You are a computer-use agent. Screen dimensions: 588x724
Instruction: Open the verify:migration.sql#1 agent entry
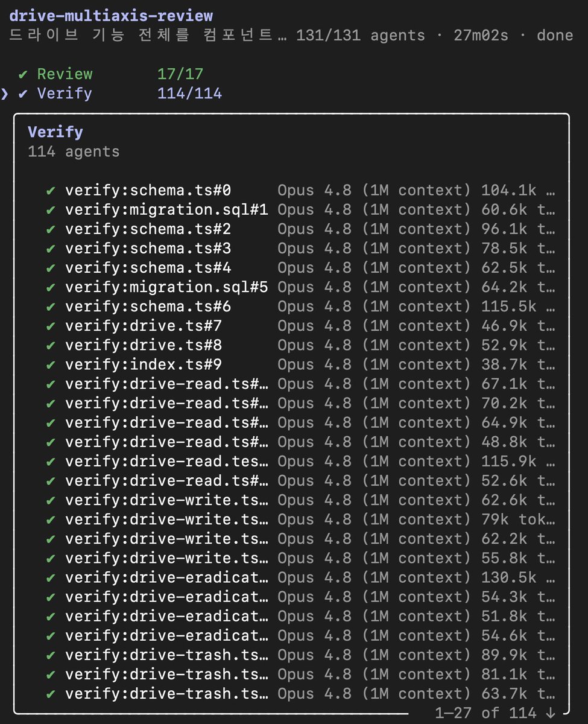pos(301,210)
